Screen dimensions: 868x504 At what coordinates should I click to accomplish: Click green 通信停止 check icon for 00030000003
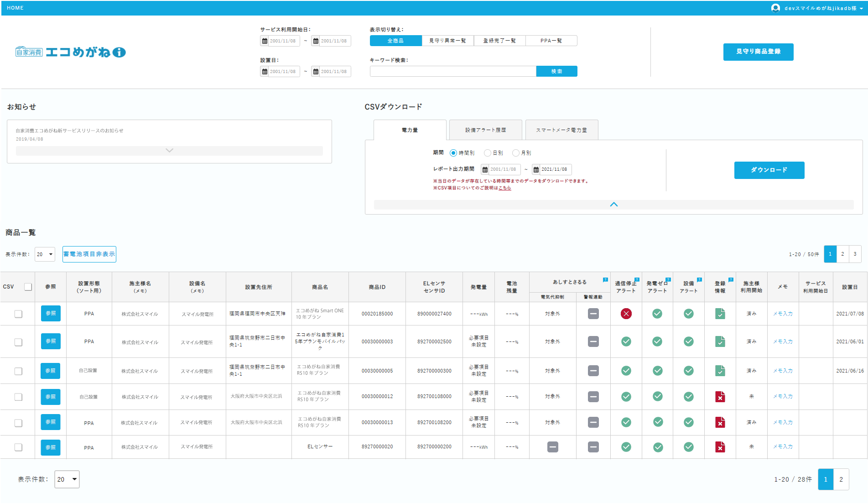(x=626, y=341)
